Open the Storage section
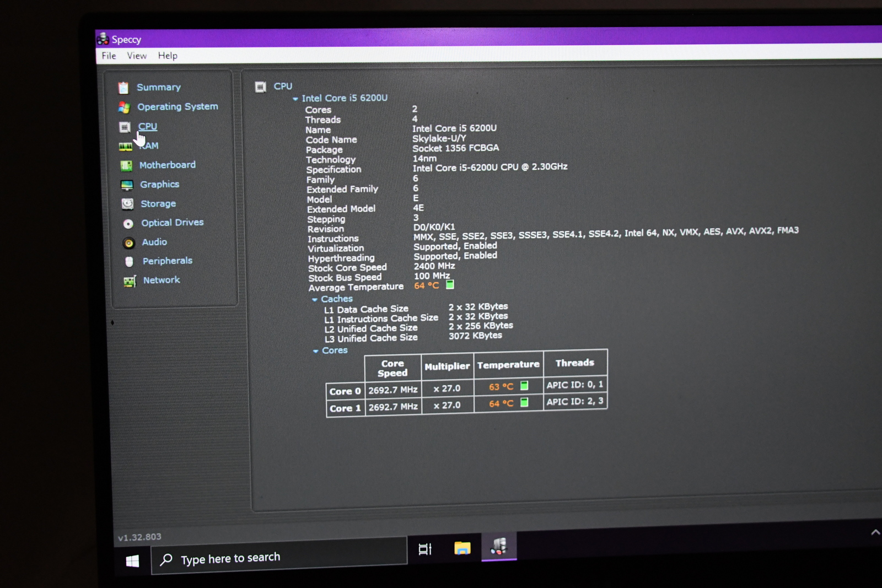Image resolution: width=882 pixels, height=588 pixels. pyautogui.click(x=158, y=203)
